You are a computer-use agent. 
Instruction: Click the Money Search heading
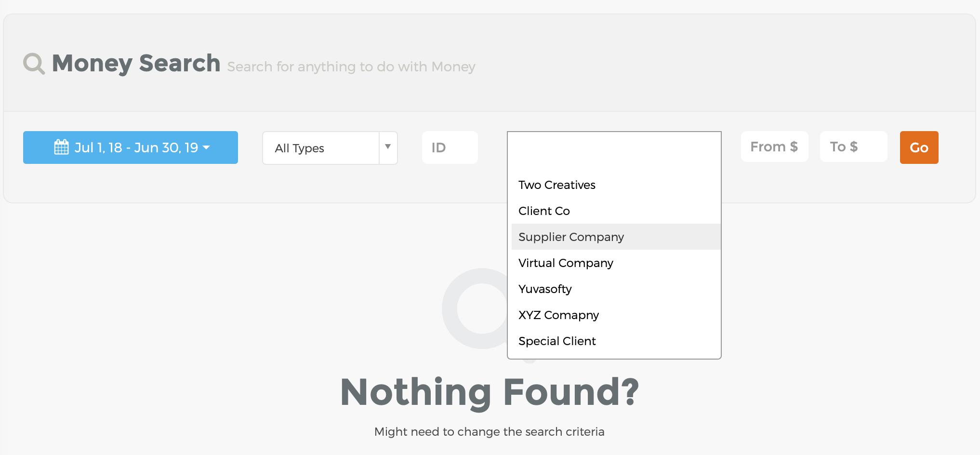pyautogui.click(x=136, y=63)
